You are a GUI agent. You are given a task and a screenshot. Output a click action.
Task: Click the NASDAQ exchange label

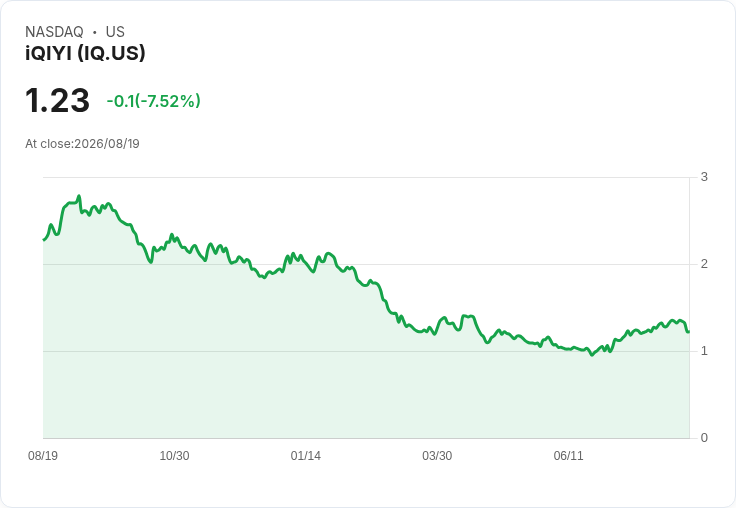tap(54, 32)
